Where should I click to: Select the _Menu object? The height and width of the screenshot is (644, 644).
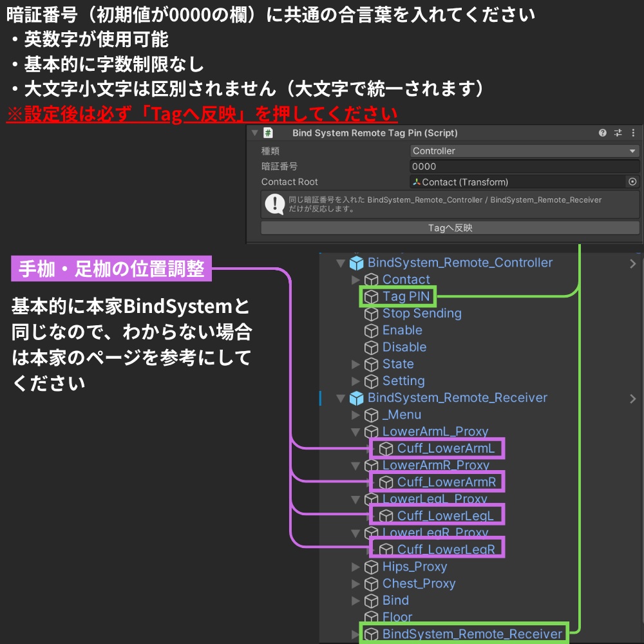(402, 415)
